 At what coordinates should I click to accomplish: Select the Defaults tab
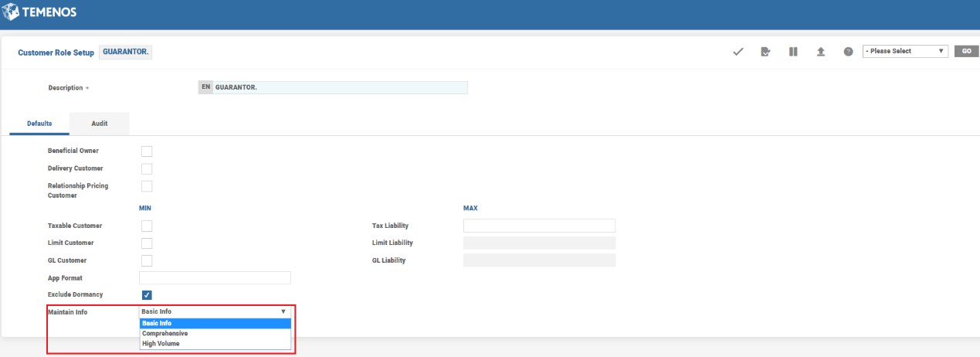[39, 124]
